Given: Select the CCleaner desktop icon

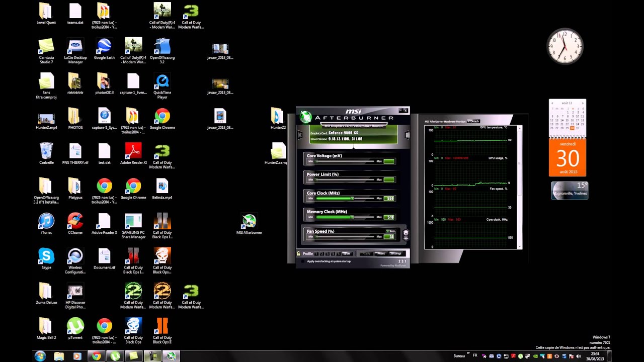Looking at the screenshot, I should pos(75,224).
